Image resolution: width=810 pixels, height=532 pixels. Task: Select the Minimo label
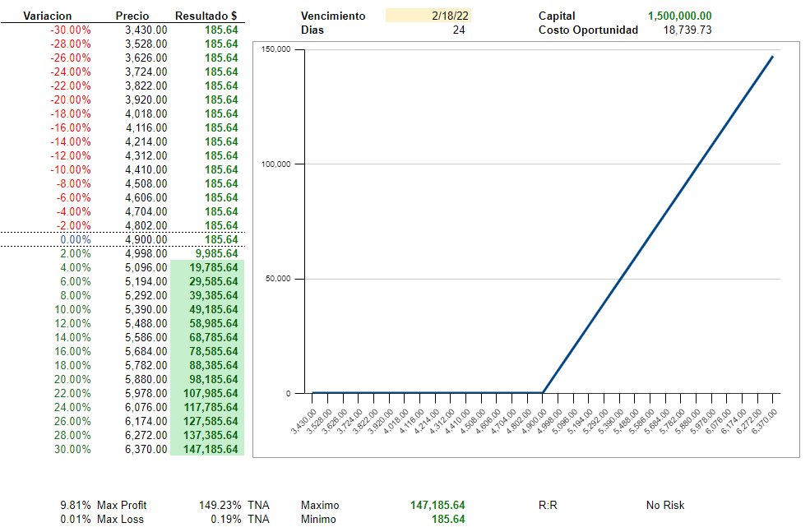pyautogui.click(x=318, y=519)
